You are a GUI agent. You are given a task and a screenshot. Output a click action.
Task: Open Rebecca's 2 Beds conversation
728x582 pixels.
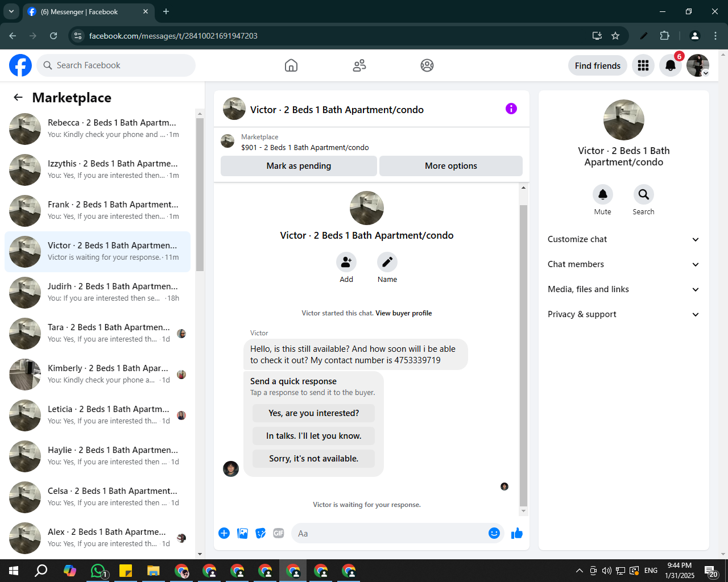point(97,129)
